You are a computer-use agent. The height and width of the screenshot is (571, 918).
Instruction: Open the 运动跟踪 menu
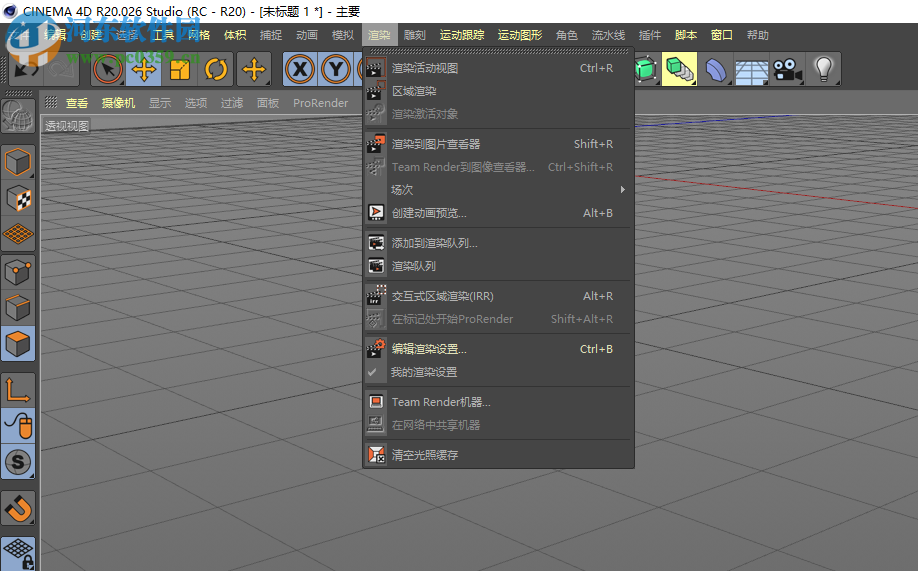462,35
